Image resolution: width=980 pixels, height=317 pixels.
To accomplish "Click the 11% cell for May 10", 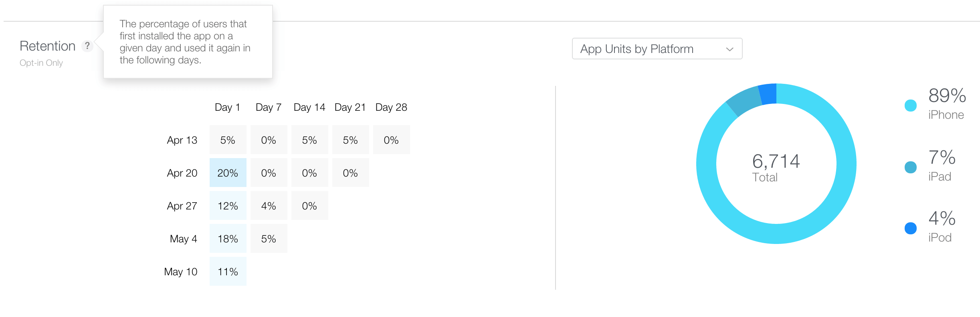I will tap(228, 271).
